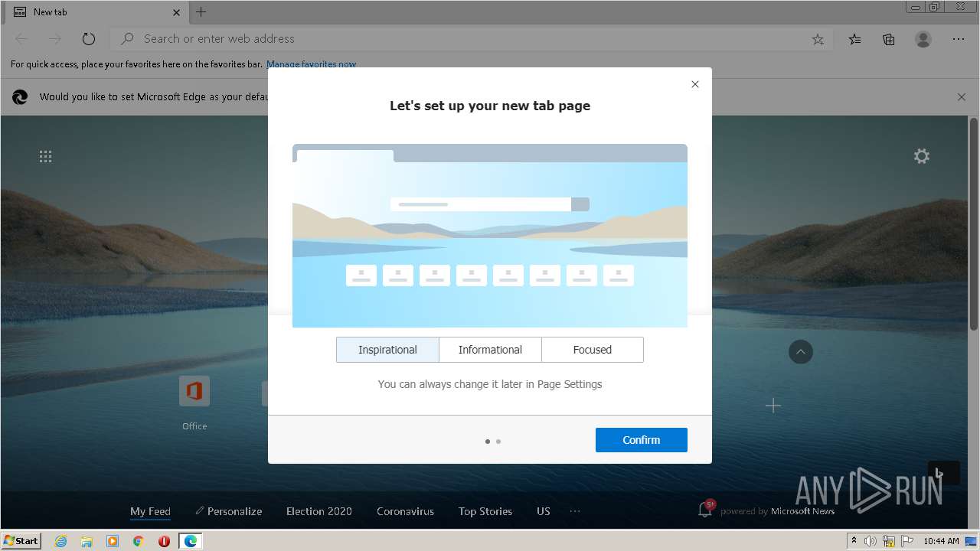Add a new quick link plus icon

click(773, 406)
